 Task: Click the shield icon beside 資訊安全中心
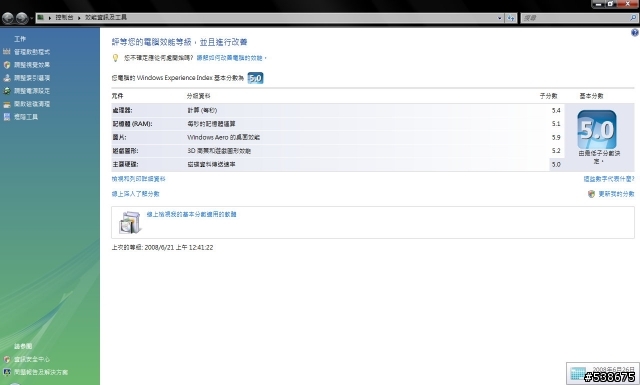pyautogui.click(x=7, y=359)
